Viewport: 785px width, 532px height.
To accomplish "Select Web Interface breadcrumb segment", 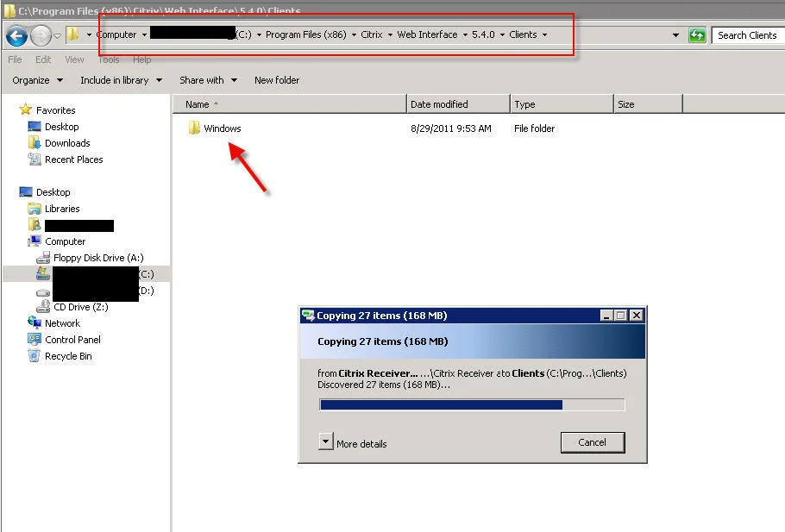I will click(x=427, y=34).
